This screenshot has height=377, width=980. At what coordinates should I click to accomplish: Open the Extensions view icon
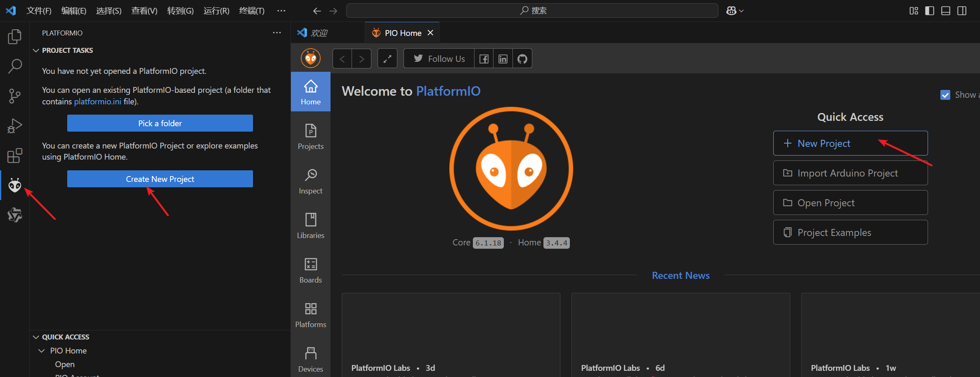[15, 156]
